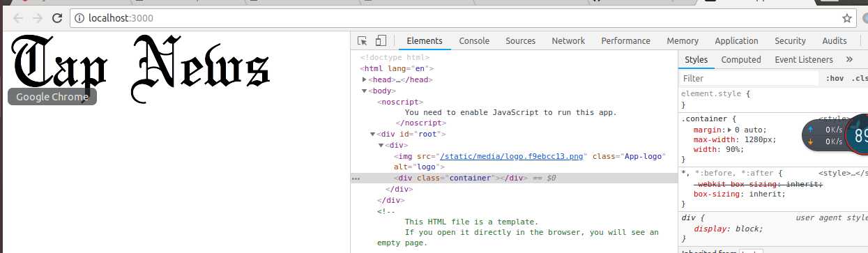Focus the Styles Filter input box
Image resolution: width=868 pixels, height=253 pixels.
click(x=749, y=78)
